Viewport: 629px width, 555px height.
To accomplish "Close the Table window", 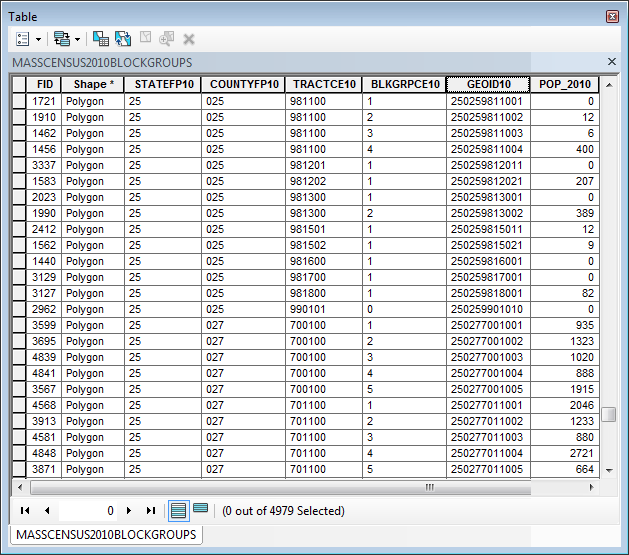I will coord(612,16).
